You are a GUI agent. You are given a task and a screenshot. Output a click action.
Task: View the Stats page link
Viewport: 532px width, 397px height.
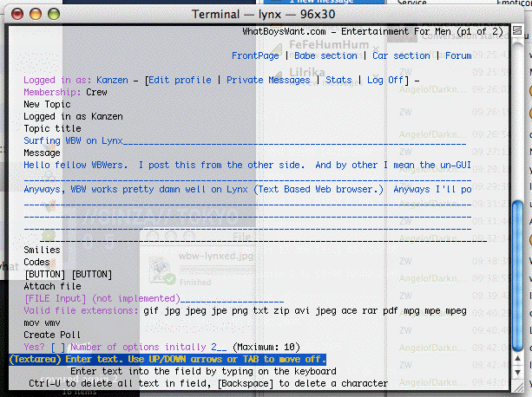338,80
